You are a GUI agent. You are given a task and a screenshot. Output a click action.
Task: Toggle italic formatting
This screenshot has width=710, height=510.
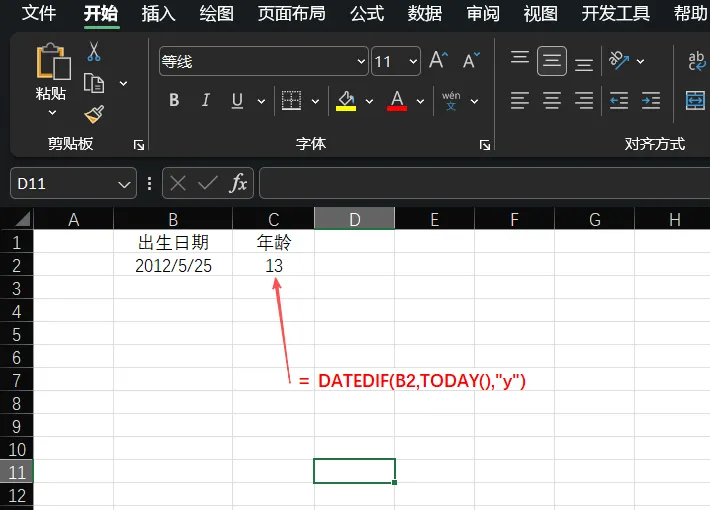[x=206, y=100]
